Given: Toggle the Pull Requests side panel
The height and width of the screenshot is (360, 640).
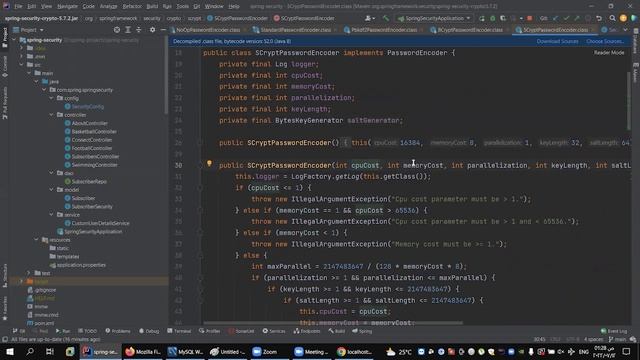Looking at the screenshot, I should pos(5,102).
